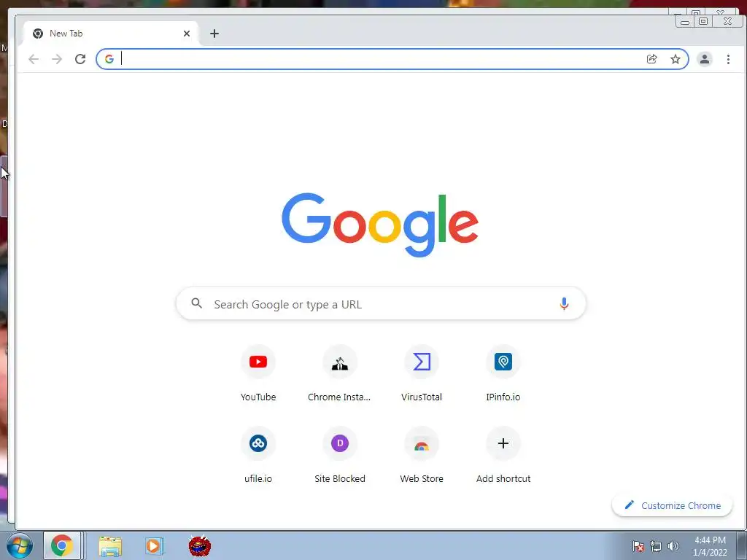Start voice search with the microphone icon
Screen dimensions: 747x560
pos(564,304)
